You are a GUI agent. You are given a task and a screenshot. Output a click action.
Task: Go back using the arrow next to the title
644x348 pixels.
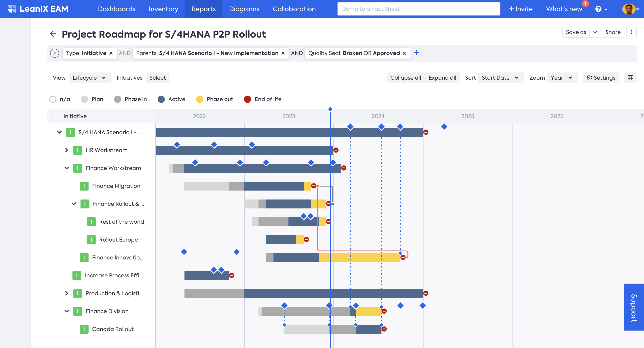tap(53, 34)
